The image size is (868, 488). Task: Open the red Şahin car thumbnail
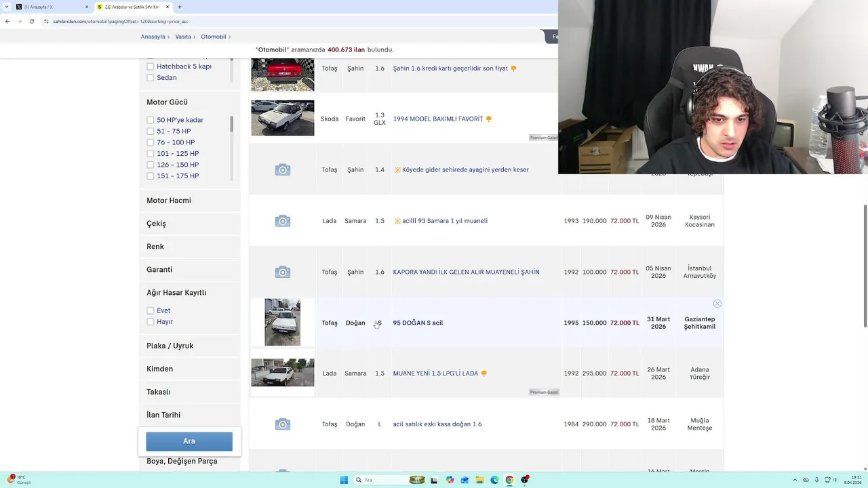pyautogui.click(x=283, y=75)
